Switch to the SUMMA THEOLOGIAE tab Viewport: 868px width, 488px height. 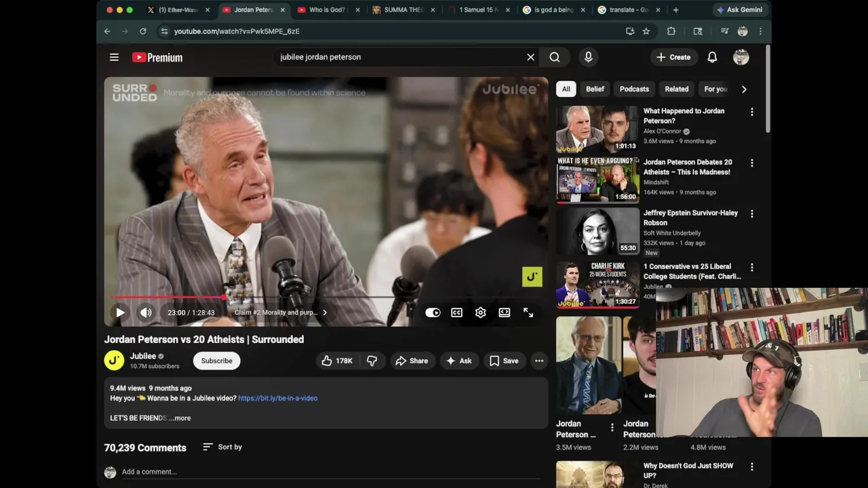[x=402, y=10]
